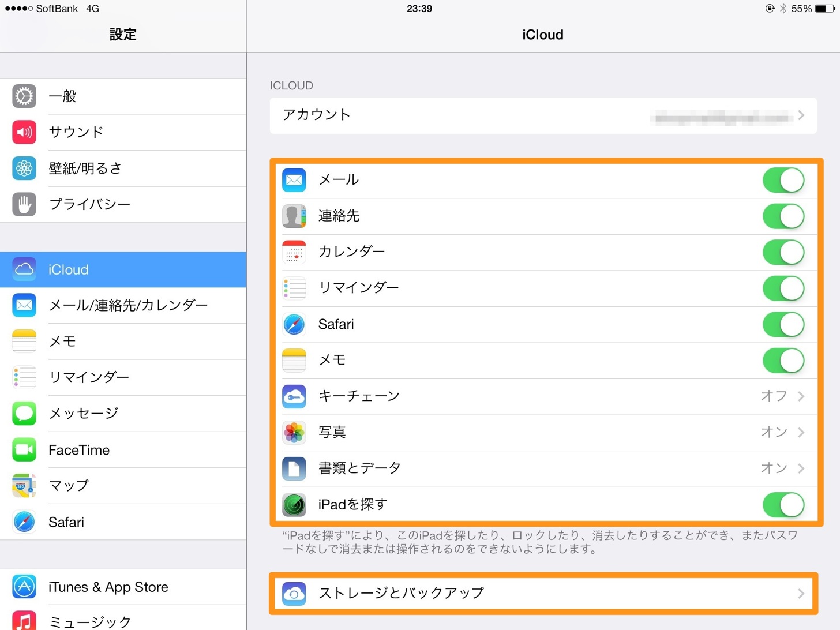Tap the 一般 gear icon in sidebar
Viewport: 840px width, 630px height.
24,96
